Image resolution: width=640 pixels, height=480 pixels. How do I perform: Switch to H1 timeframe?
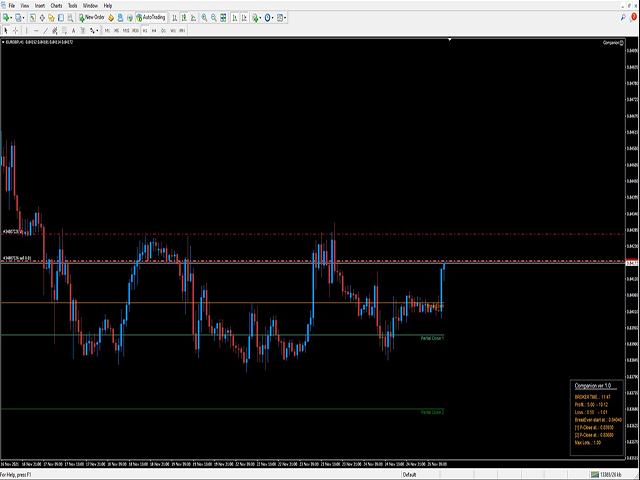[144, 31]
